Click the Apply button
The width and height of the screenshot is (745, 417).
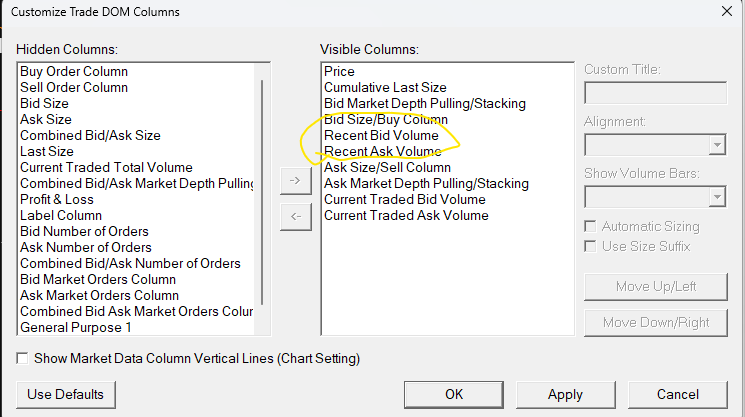point(565,394)
